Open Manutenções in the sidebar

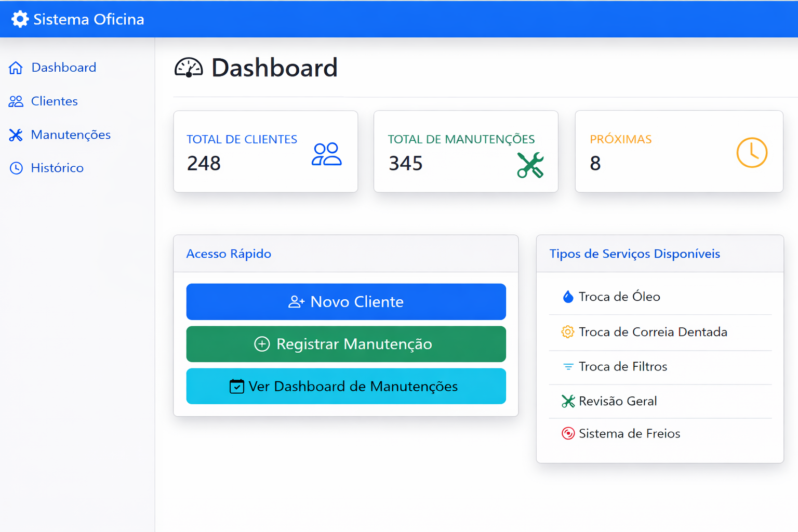(71, 135)
